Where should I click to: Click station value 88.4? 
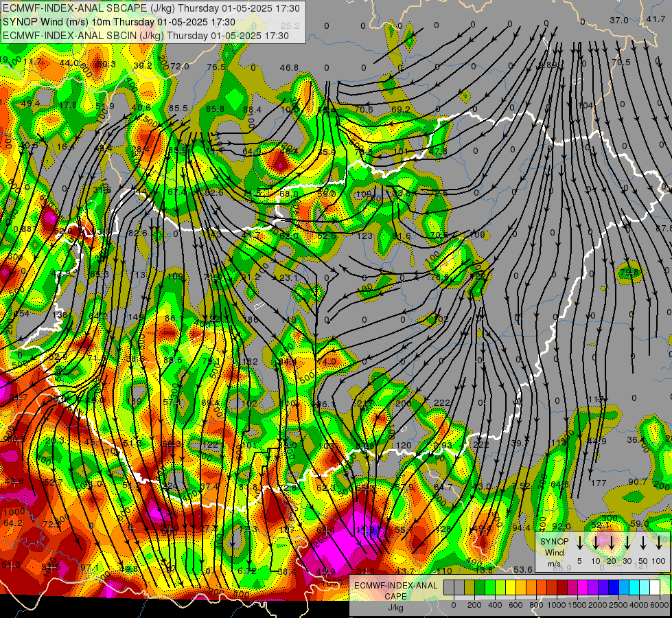[x=252, y=110]
